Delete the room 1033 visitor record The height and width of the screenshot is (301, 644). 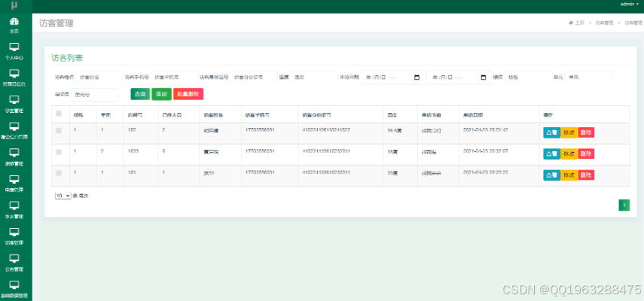586,154
